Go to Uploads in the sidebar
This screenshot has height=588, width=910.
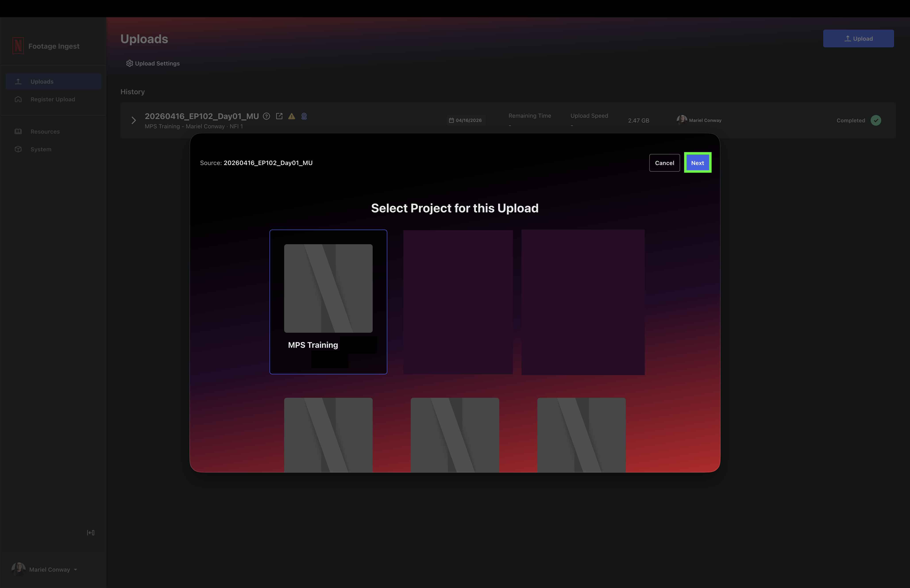click(x=54, y=81)
